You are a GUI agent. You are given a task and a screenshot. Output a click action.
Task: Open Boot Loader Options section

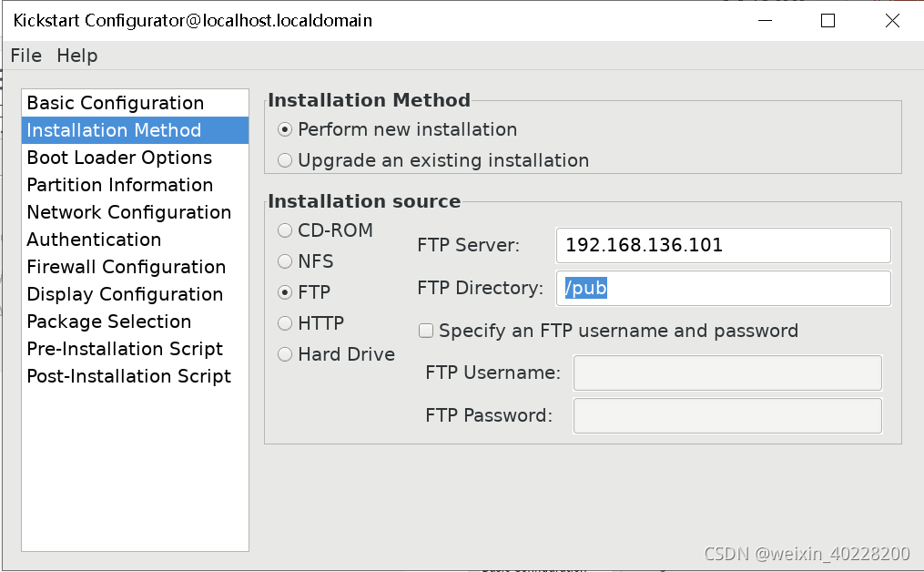click(119, 158)
